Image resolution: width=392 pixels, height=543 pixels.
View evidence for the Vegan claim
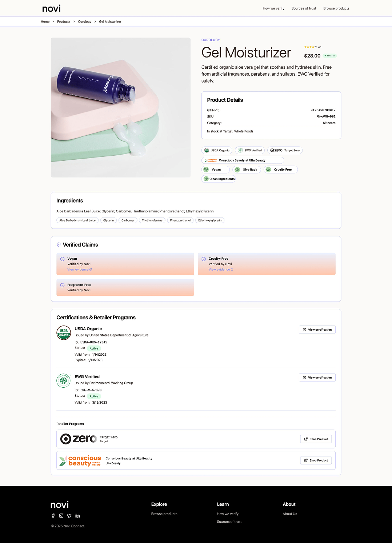tap(80, 269)
